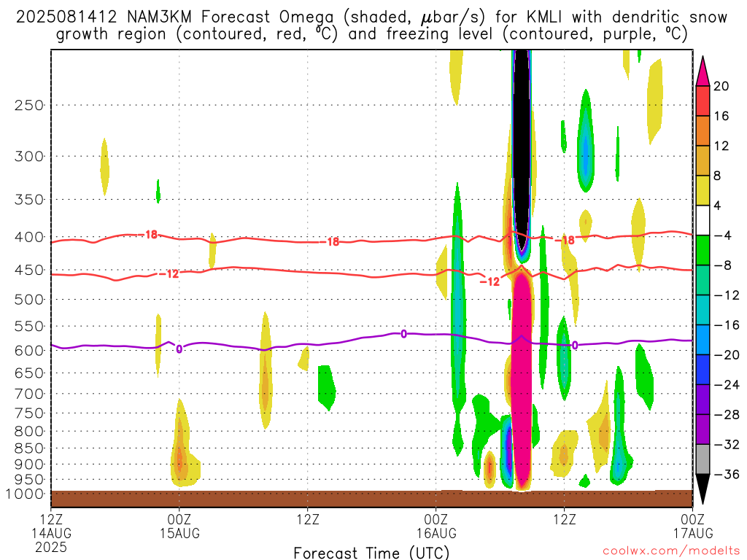Click the colorbar value label 16

(x=721, y=116)
